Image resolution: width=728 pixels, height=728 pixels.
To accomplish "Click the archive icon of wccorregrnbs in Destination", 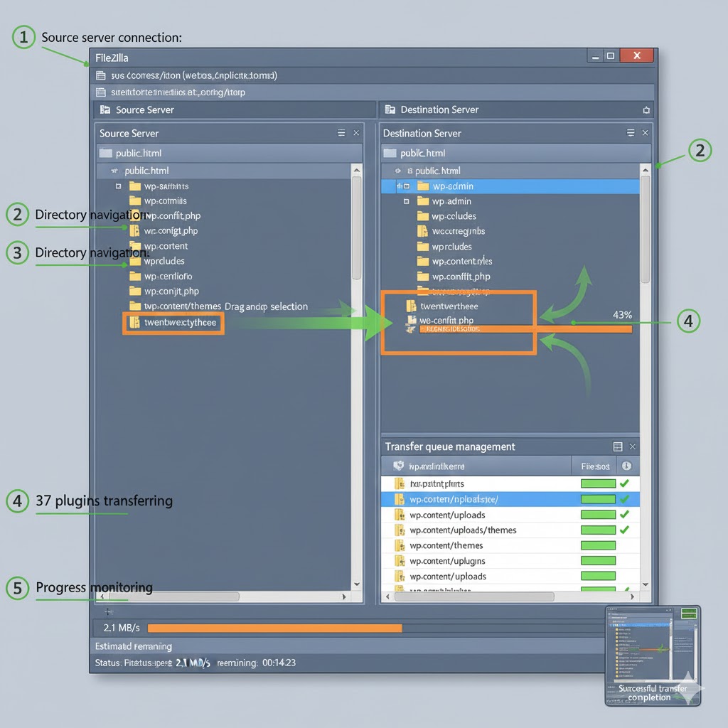I will 422,231.
